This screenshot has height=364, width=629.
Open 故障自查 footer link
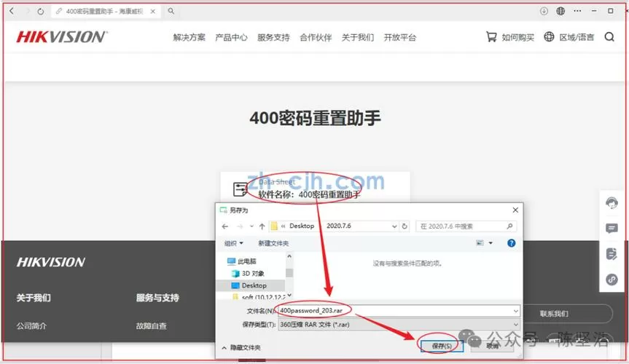click(x=151, y=326)
